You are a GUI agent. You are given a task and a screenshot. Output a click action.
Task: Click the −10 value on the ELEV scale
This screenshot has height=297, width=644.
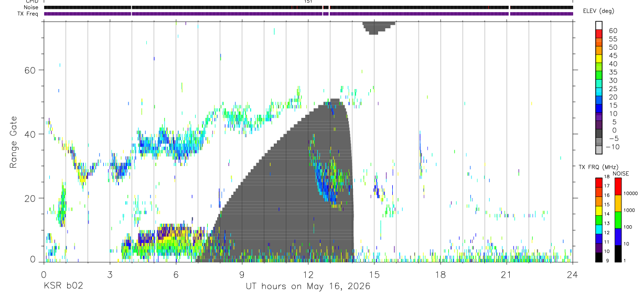pos(613,147)
